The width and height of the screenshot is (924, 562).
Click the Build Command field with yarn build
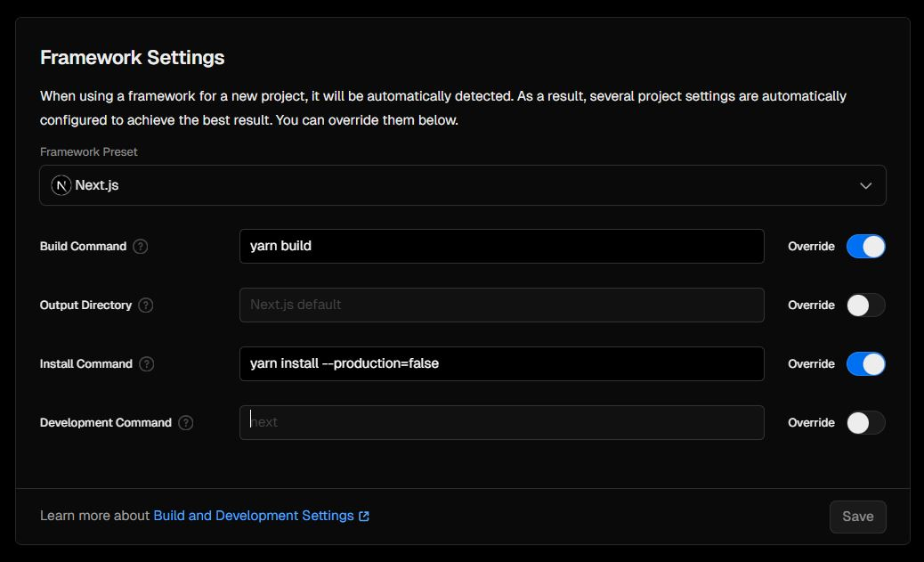coord(501,247)
